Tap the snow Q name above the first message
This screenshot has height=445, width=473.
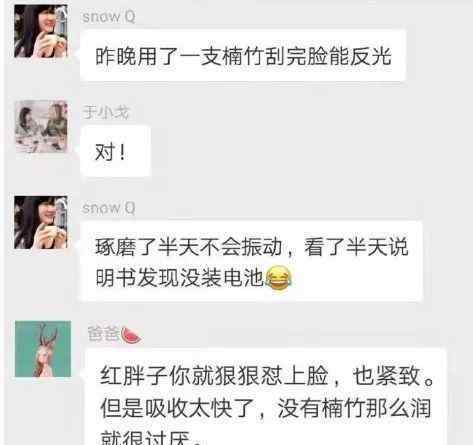109,17
